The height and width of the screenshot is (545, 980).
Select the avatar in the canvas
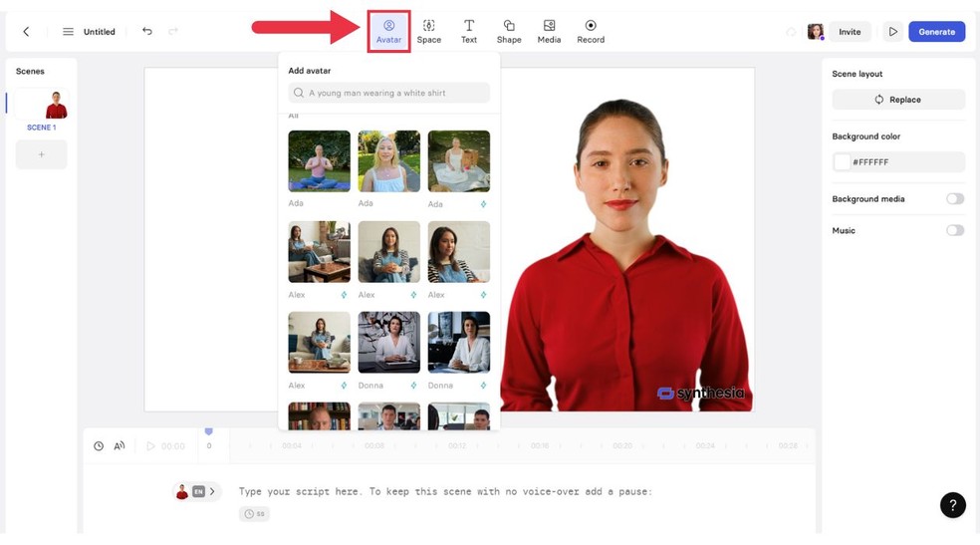click(625, 256)
